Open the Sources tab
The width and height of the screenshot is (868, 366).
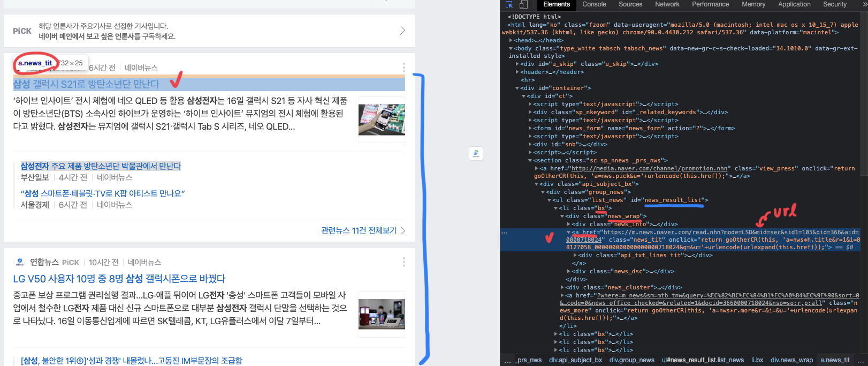(x=630, y=4)
